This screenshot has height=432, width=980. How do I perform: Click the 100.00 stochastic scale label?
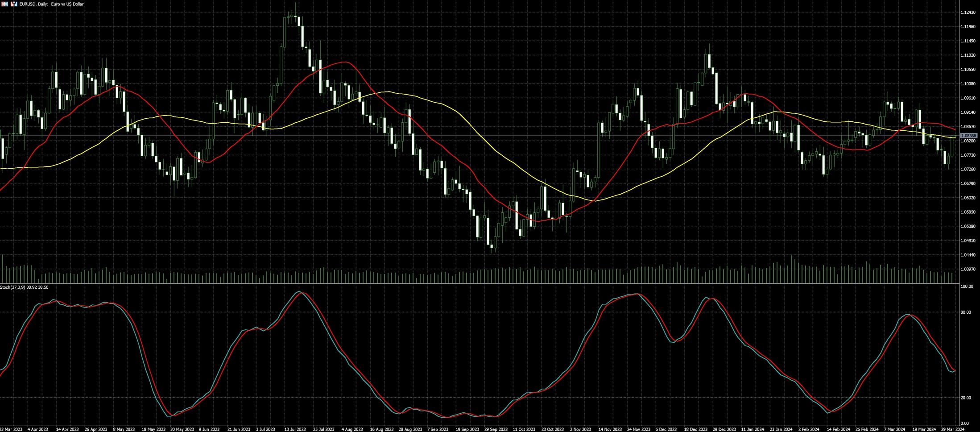(x=966, y=287)
